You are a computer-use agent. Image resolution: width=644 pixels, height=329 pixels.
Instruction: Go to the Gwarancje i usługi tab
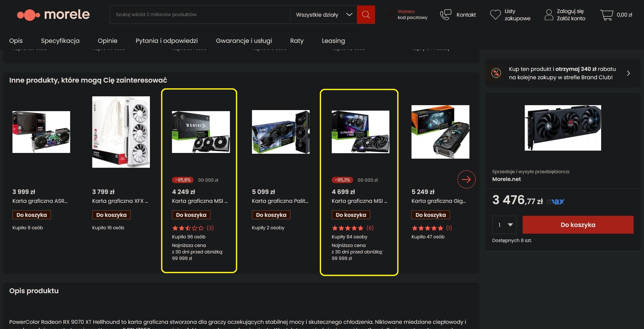tap(244, 41)
